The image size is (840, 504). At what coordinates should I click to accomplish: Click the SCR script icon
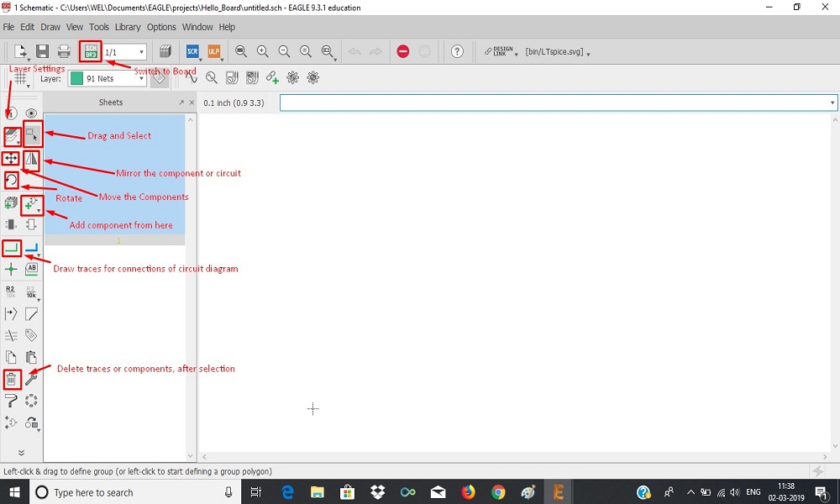pos(192,51)
